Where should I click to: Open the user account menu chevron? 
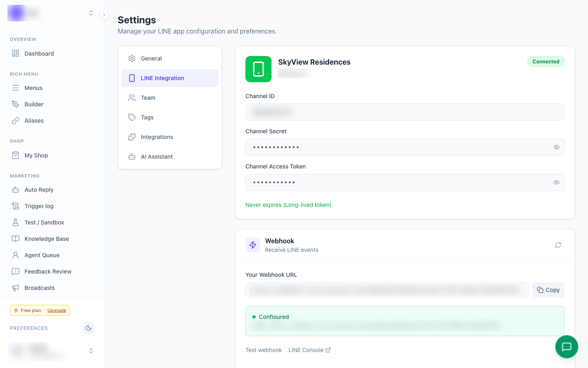[91, 351]
